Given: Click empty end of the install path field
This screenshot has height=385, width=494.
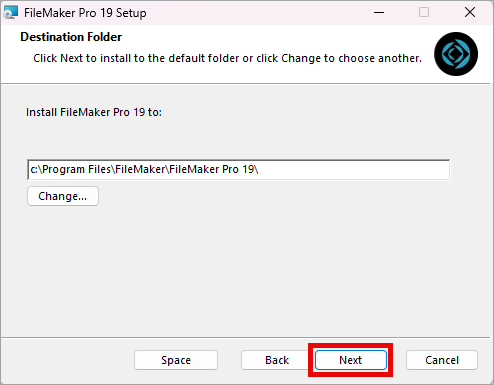Looking at the screenshot, I should pos(353,170).
